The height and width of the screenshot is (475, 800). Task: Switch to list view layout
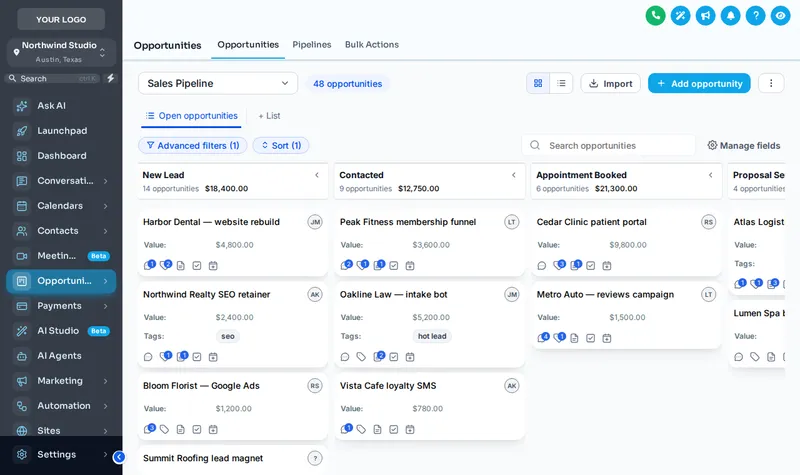click(x=561, y=83)
